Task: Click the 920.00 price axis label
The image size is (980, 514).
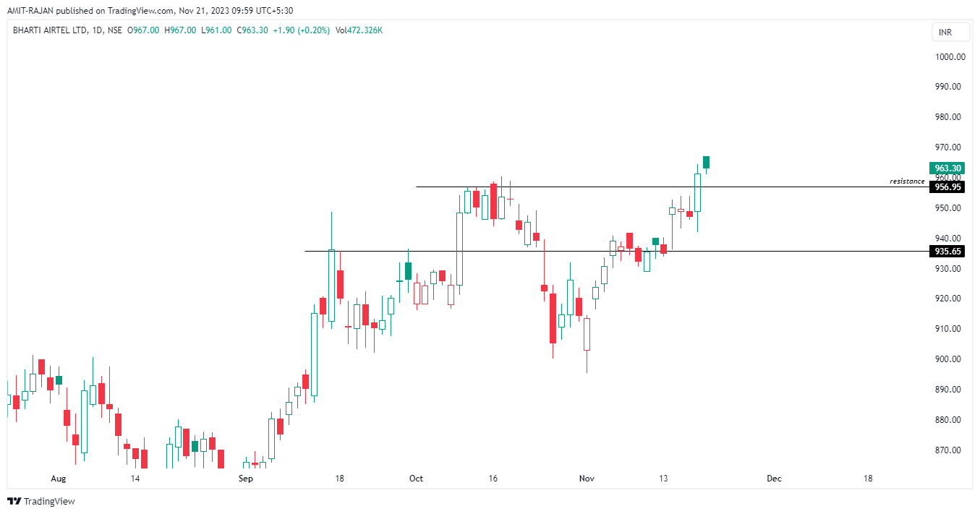Action: 948,299
